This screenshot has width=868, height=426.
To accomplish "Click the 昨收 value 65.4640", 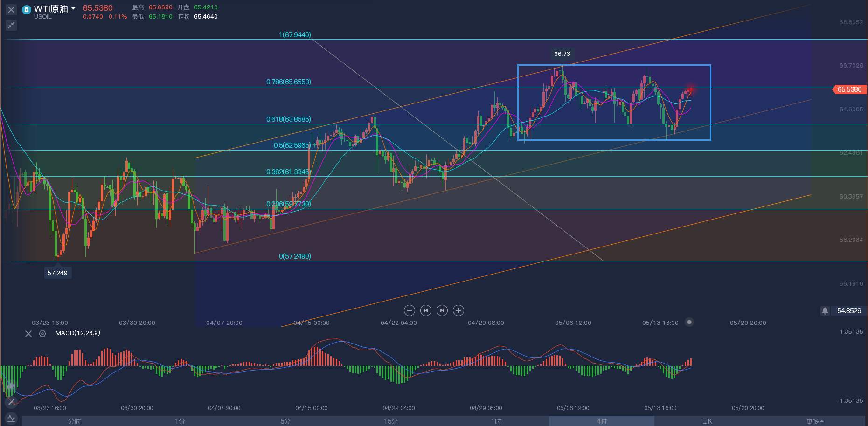I will [x=206, y=17].
